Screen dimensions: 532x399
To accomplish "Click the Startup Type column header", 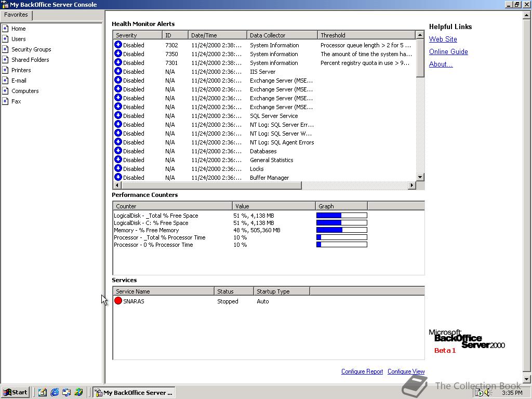I will 282,291.
